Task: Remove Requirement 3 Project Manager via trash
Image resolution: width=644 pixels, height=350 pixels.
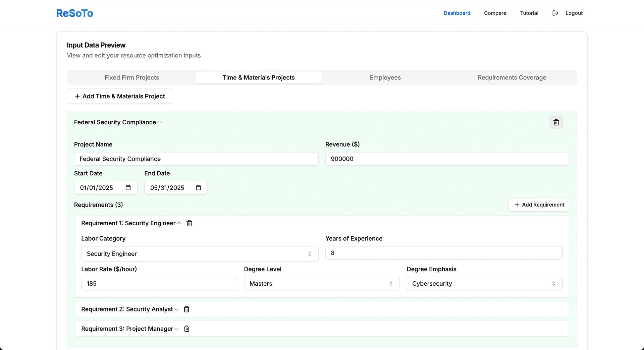Action: [x=187, y=329]
